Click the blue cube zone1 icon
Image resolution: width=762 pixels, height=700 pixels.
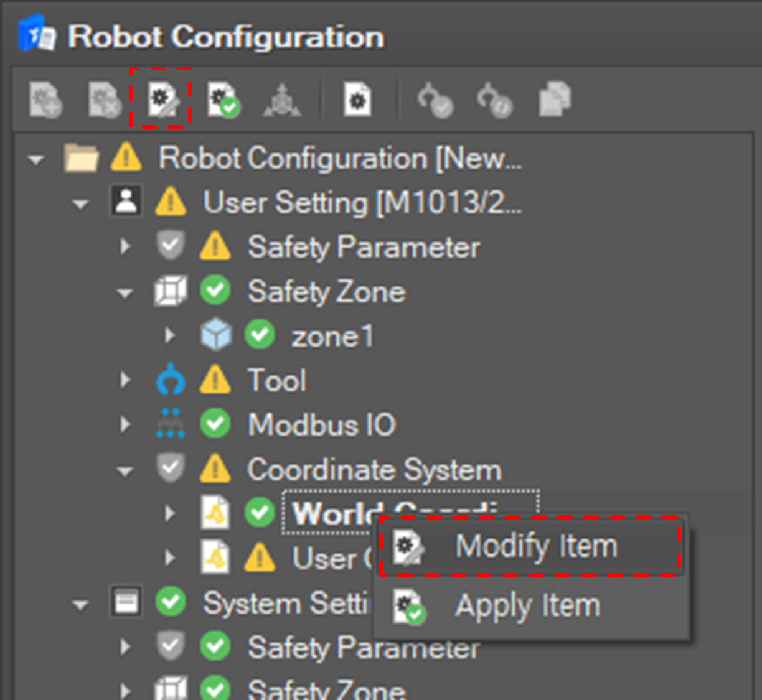[216, 335]
